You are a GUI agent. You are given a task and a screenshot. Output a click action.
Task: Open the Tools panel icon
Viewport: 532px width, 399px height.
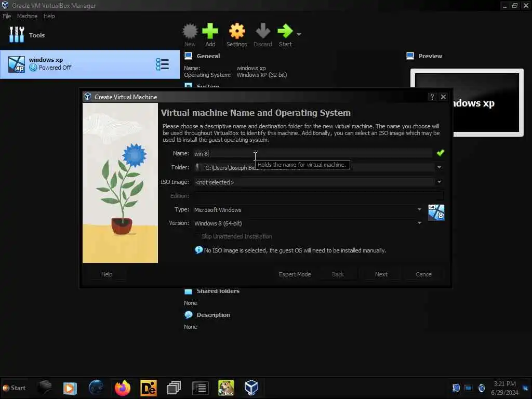[17, 35]
